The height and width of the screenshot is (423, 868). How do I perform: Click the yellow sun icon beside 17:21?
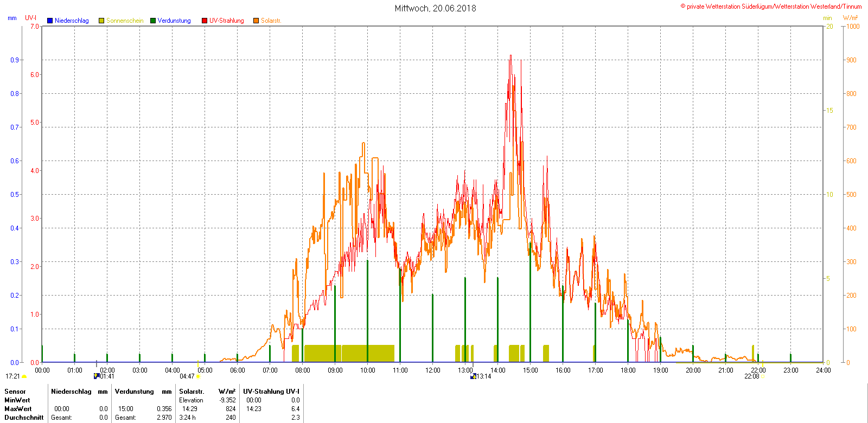(x=24, y=376)
